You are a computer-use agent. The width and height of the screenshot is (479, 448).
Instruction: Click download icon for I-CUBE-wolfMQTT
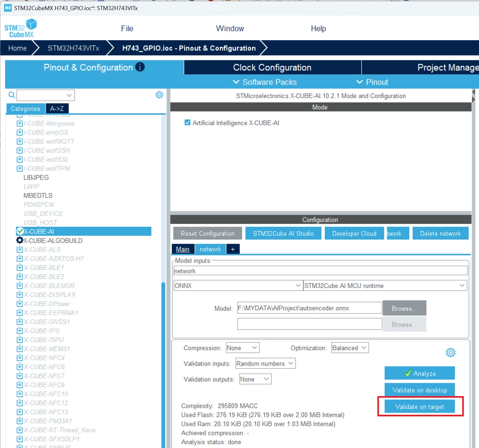coord(20,141)
